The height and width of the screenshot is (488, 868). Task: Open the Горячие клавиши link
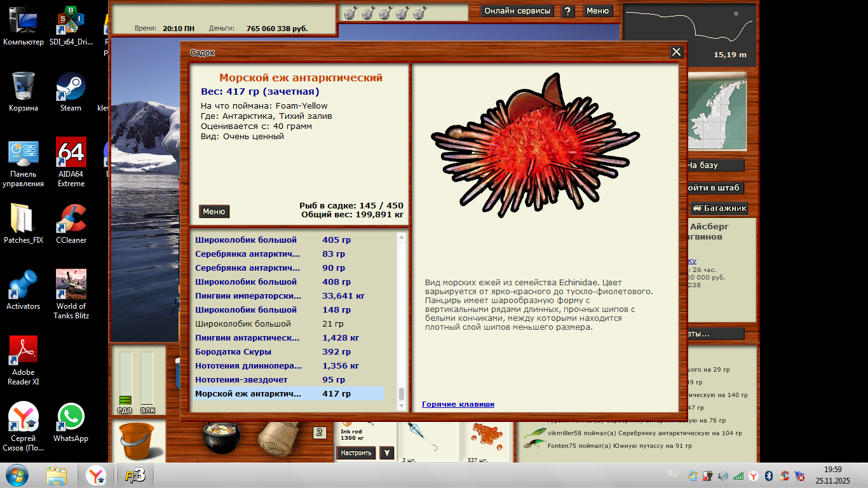(458, 404)
